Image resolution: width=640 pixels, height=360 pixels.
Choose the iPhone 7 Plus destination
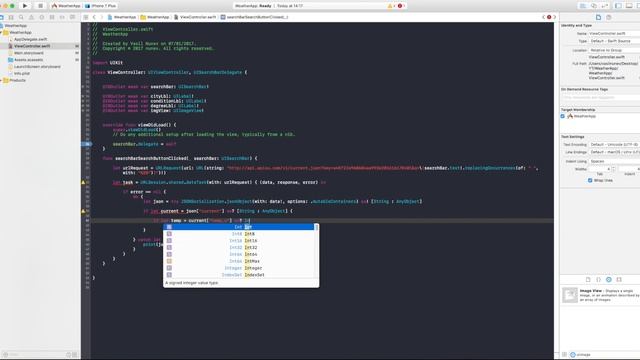pyautogui.click(x=100, y=6)
